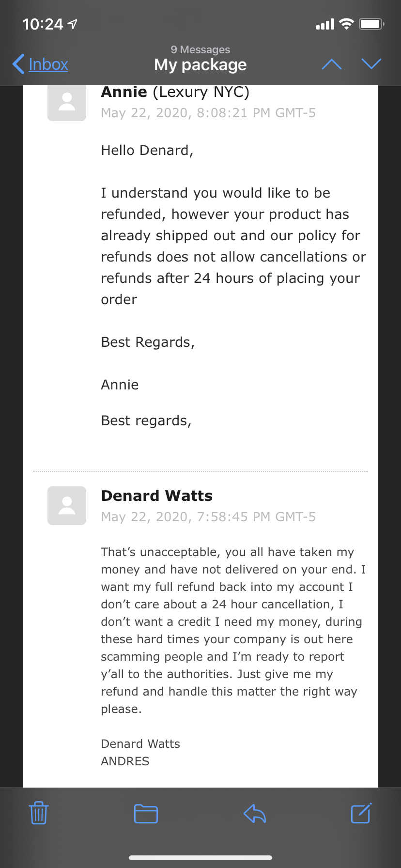Image resolution: width=401 pixels, height=868 pixels.
Task: Tap the 9 Messages count label
Action: coord(200,49)
